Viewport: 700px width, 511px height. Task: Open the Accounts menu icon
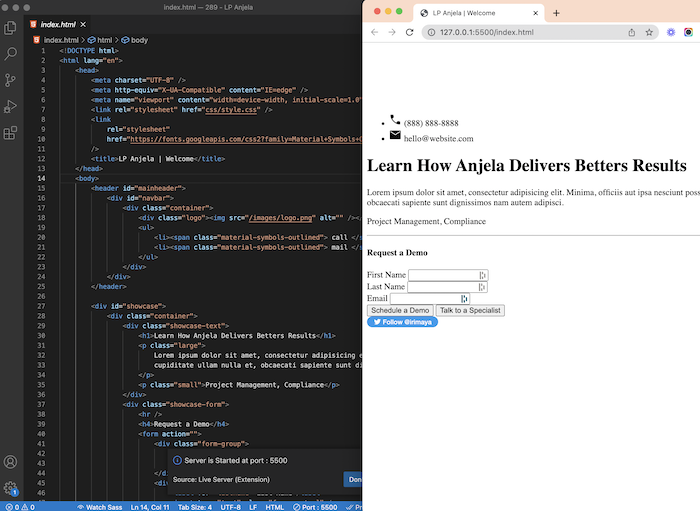point(10,461)
